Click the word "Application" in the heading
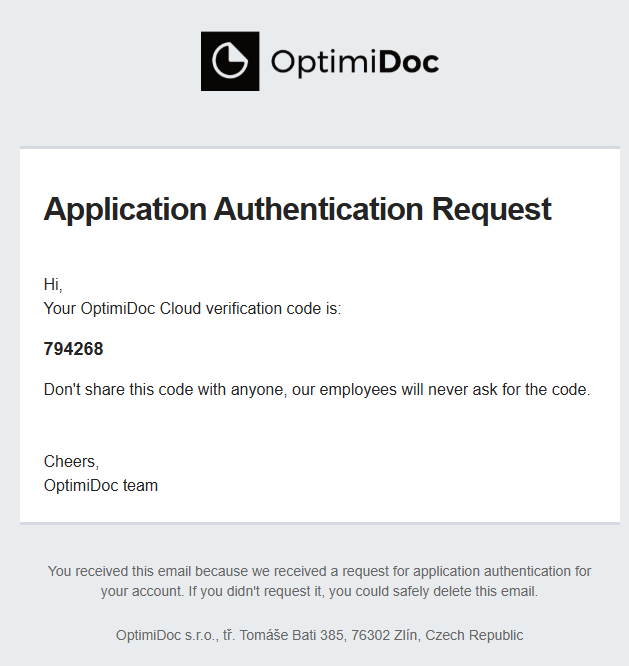The height and width of the screenshot is (666, 629). click(124, 209)
